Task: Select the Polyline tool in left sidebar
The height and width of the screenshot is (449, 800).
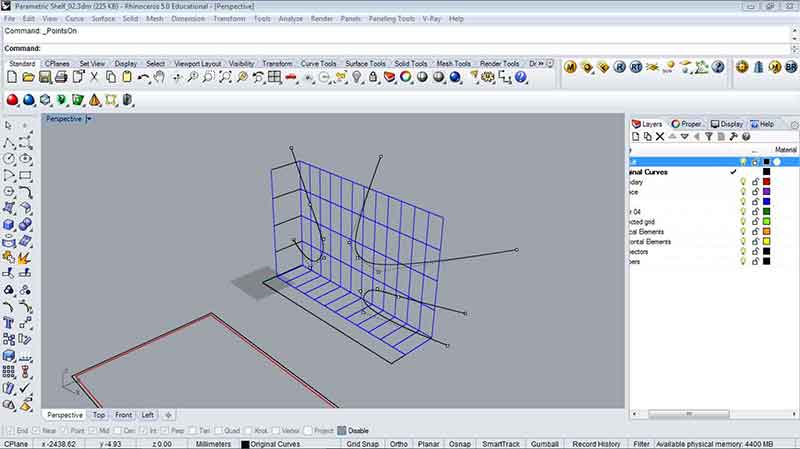Action: (x=9, y=143)
